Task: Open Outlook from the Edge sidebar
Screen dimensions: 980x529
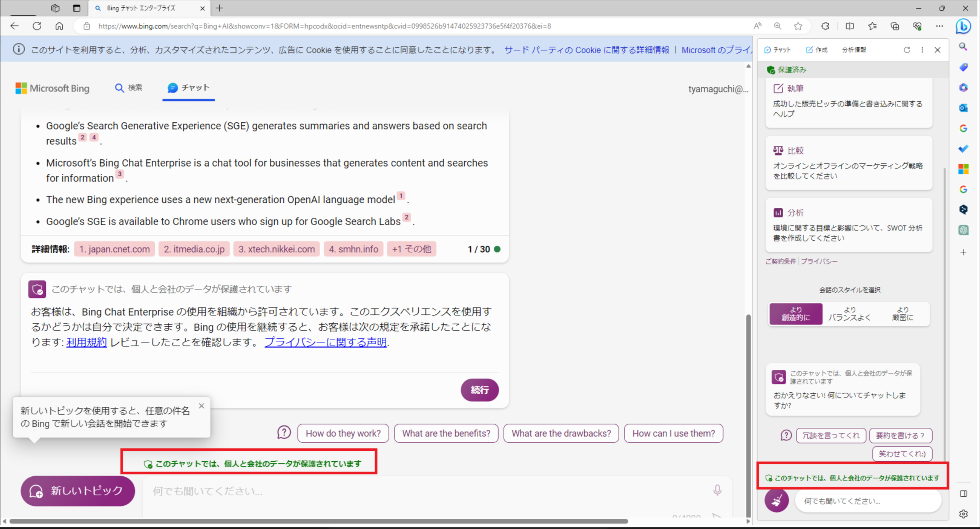Action: tap(963, 108)
